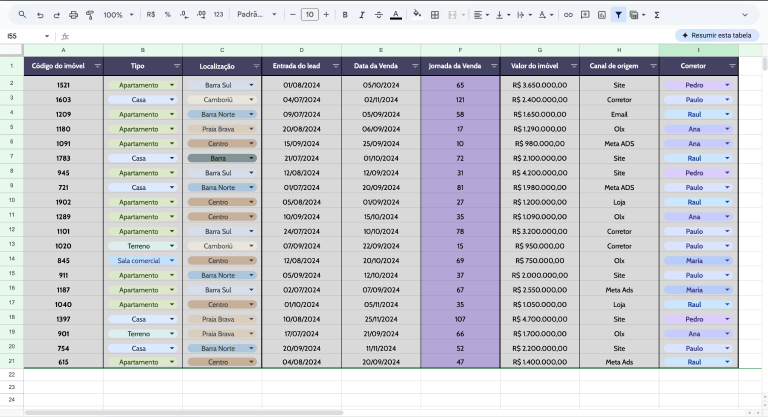
Task: Open the borders grid icon
Action: point(434,15)
